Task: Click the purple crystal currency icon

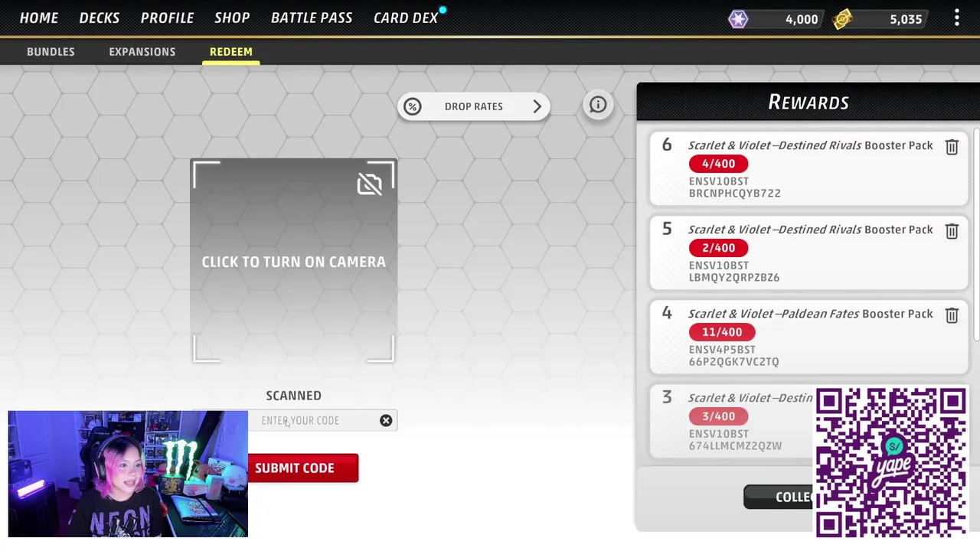Action: coord(738,19)
